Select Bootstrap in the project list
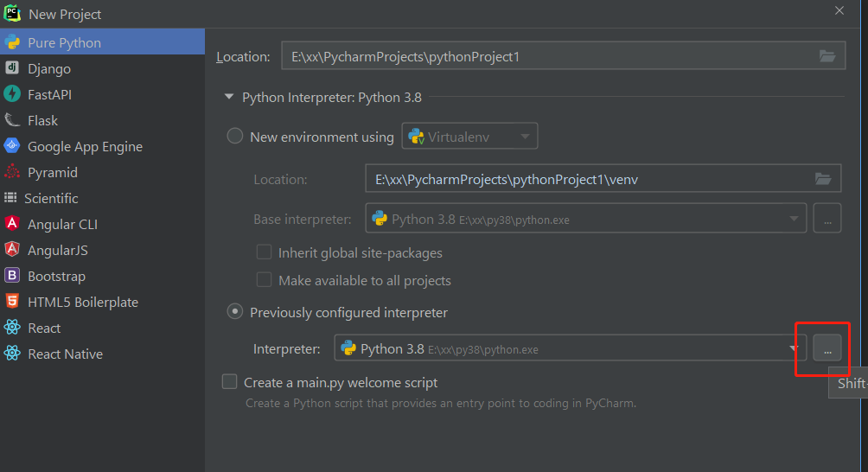The image size is (868, 472). [56, 276]
